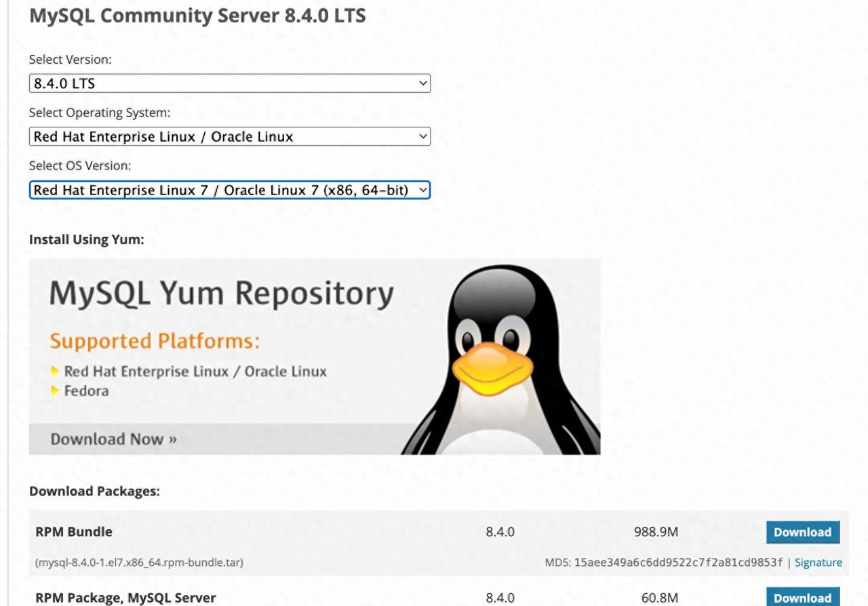Screen dimensions: 868x606
Task: Open the Select Version dropdown
Action: coord(229,83)
